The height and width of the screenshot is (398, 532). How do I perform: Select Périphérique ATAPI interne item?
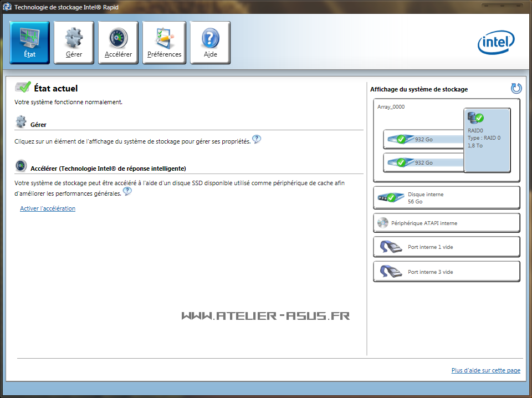click(x=446, y=223)
